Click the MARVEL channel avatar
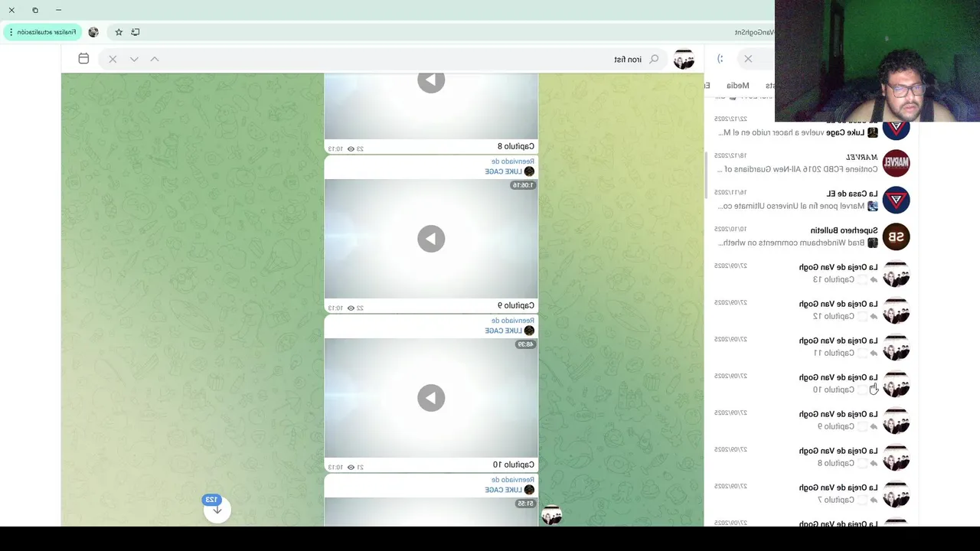 pyautogui.click(x=896, y=163)
